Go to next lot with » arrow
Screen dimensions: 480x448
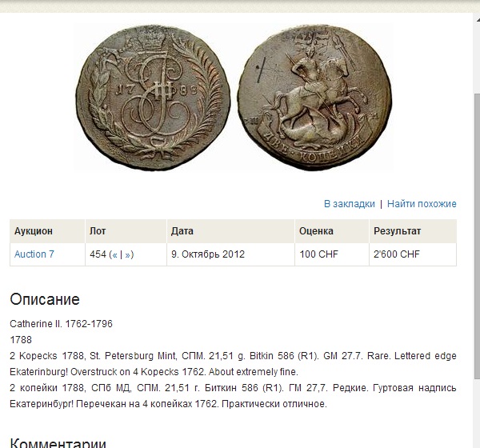127,254
